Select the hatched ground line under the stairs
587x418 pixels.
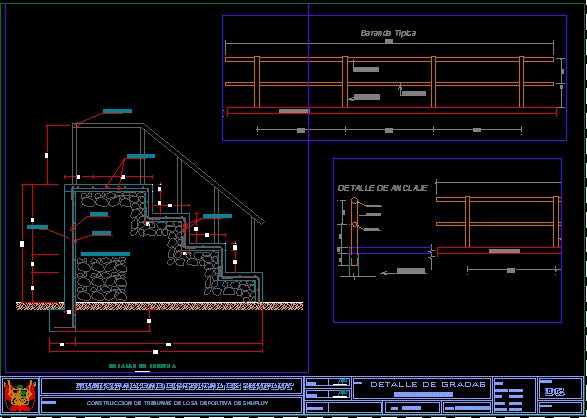(x=159, y=306)
